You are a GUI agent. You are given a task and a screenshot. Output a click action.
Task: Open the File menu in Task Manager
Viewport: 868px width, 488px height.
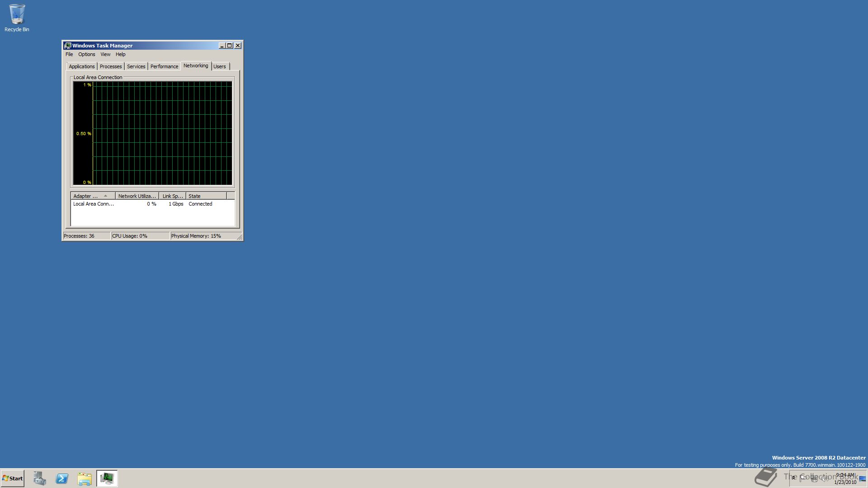[69, 54]
